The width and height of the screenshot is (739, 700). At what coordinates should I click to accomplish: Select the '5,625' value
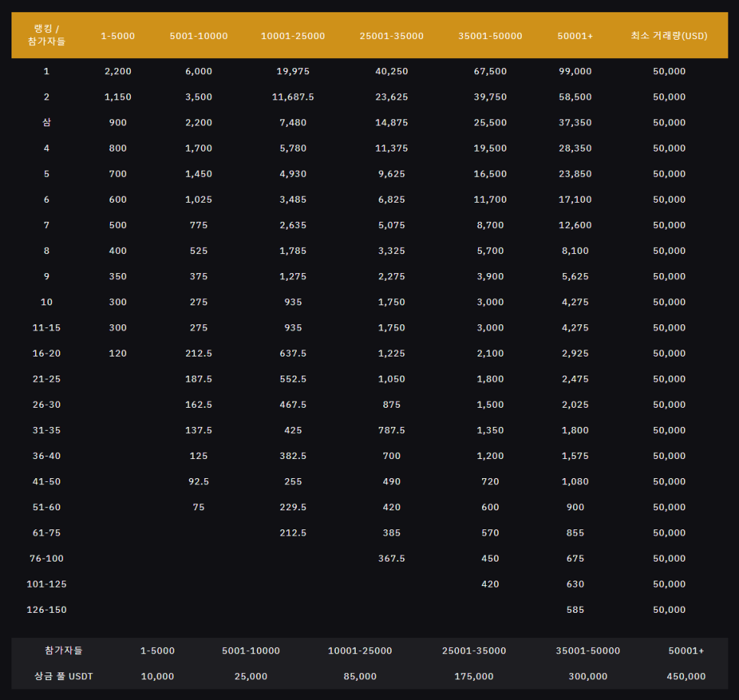point(575,276)
